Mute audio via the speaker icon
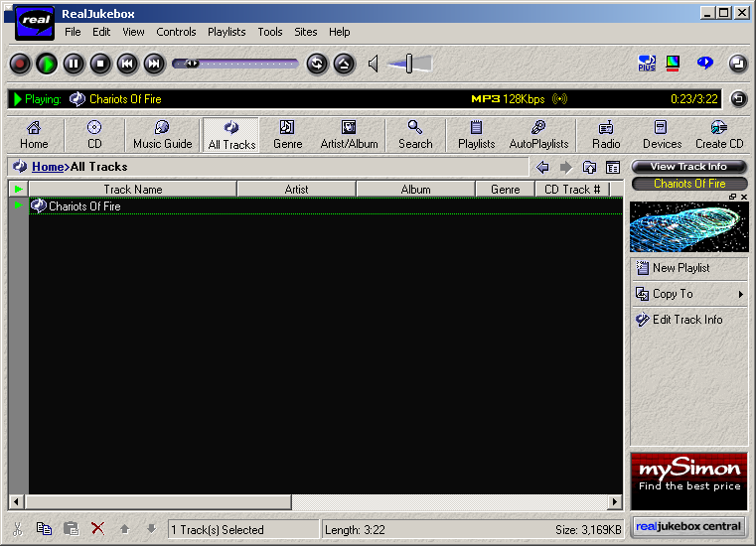756x546 pixels. point(374,64)
